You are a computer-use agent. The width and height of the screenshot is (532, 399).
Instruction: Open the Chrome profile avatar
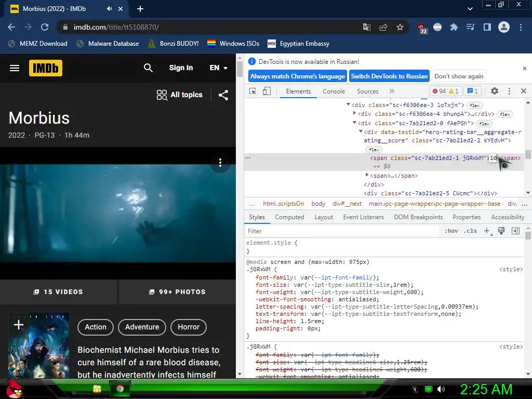pyautogui.click(x=504, y=27)
